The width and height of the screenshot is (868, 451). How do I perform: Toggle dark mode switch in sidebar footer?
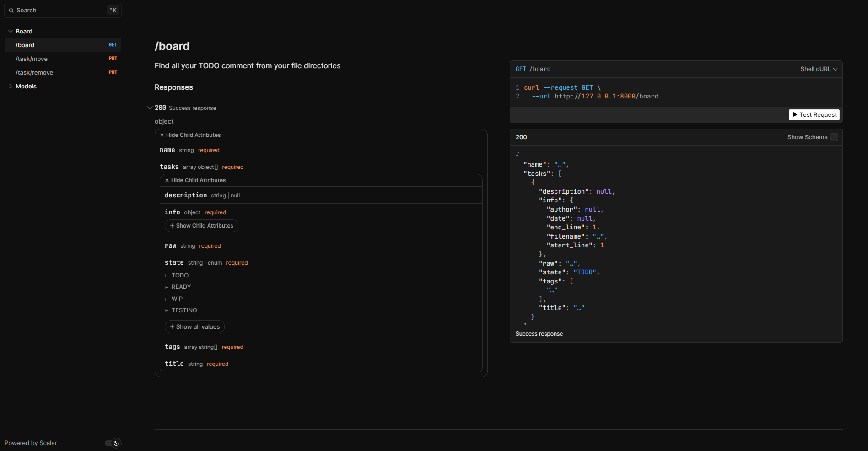click(x=112, y=443)
